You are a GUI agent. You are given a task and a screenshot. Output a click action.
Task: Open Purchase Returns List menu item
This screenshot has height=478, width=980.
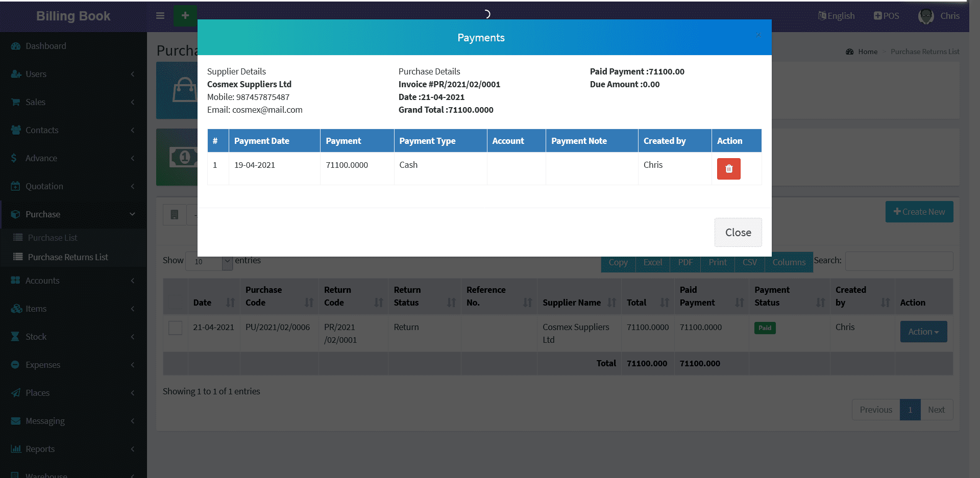[68, 257]
